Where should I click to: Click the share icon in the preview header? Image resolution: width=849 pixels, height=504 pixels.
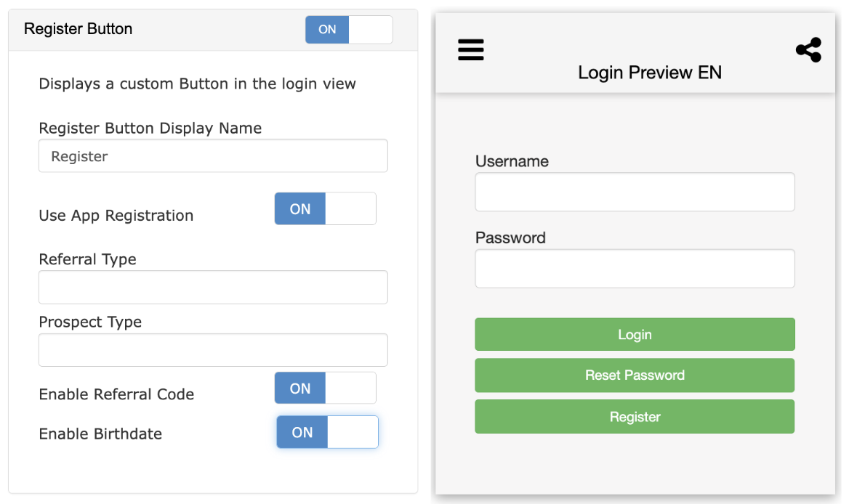pos(808,50)
